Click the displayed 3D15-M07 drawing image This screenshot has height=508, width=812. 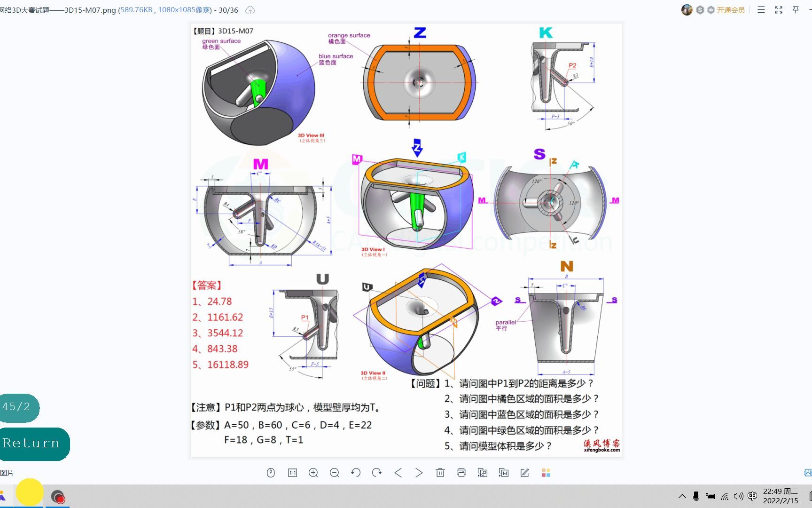coord(406,240)
